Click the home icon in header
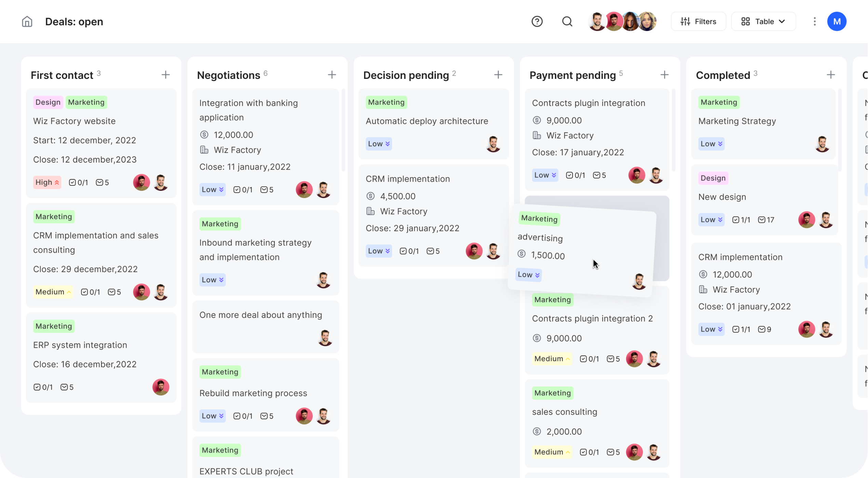Image resolution: width=868 pixels, height=478 pixels. point(27,22)
